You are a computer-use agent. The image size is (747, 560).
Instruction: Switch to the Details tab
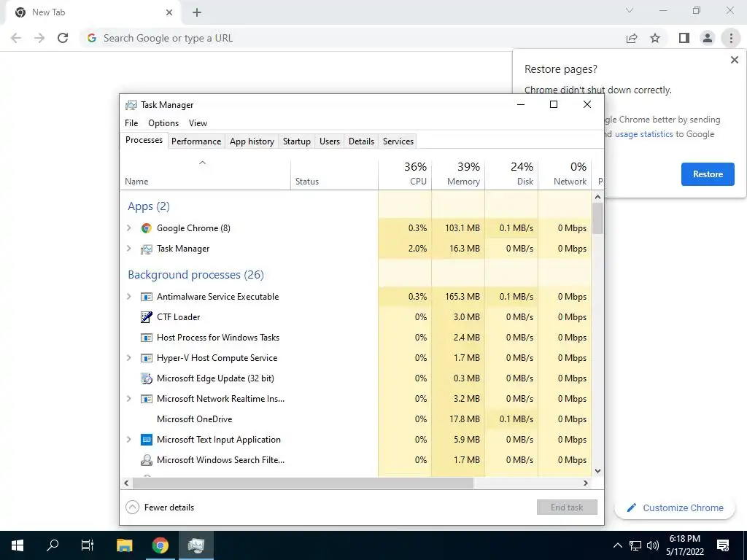click(x=362, y=141)
